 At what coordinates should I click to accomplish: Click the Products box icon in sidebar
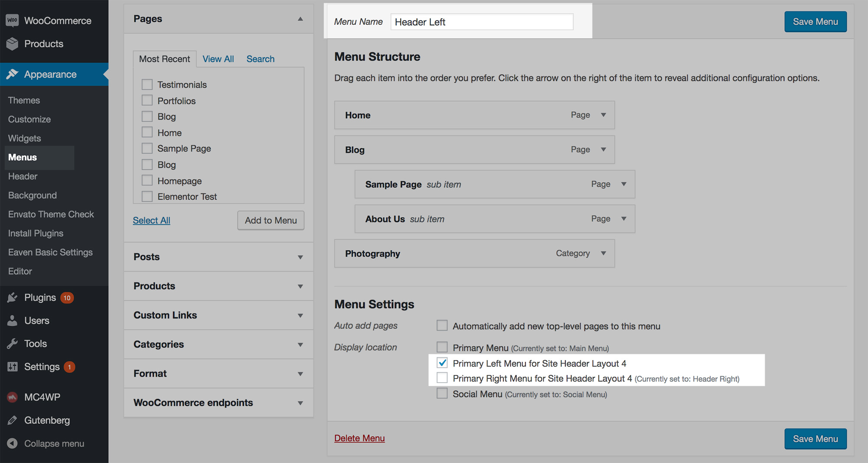pyautogui.click(x=12, y=43)
